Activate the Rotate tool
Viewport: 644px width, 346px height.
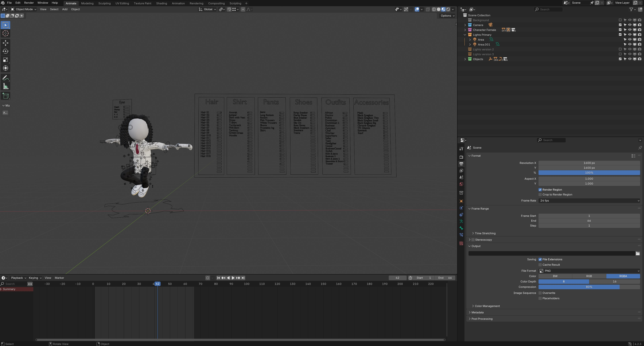click(x=6, y=51)
